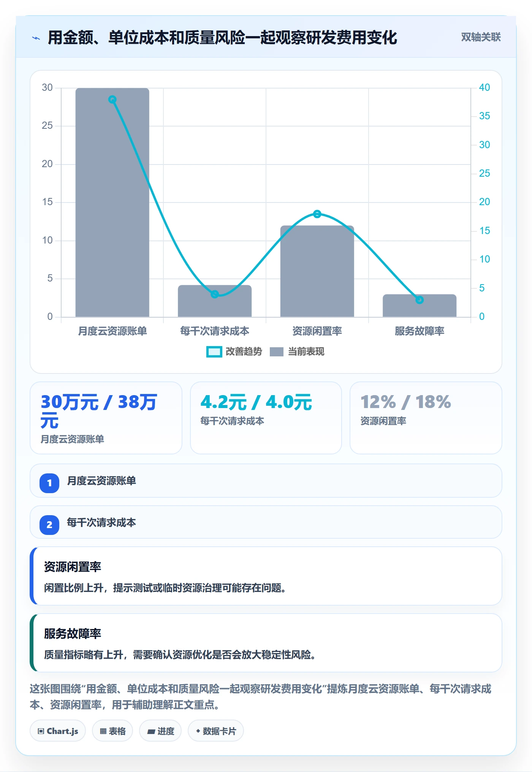
Task: Click the line point on the 服务故障率 bar
Action: [420, 300]
